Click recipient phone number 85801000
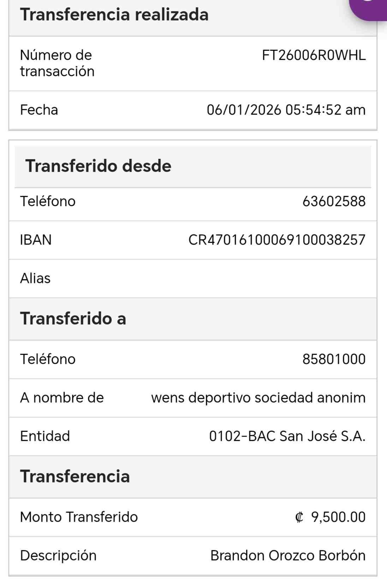This screenshot has height=588, width=387. point(334,359)
